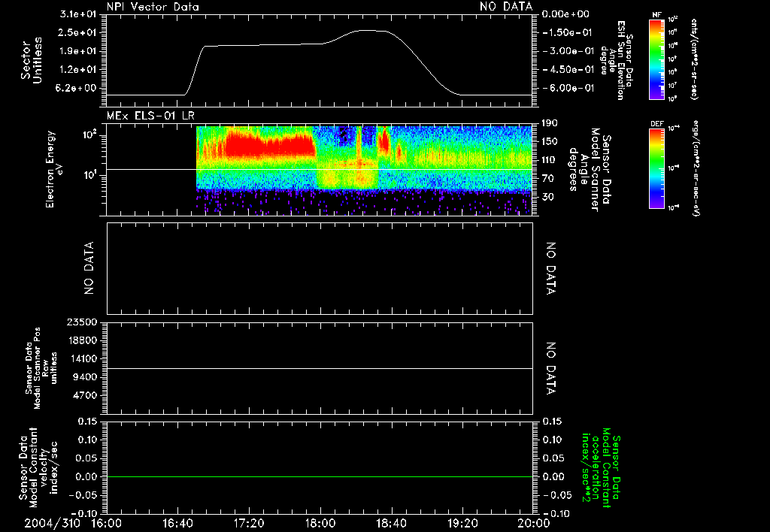Screen dimensions: 770x532
Task: Click the 70 scanner angle value
Action: click(x=548, y=178)
